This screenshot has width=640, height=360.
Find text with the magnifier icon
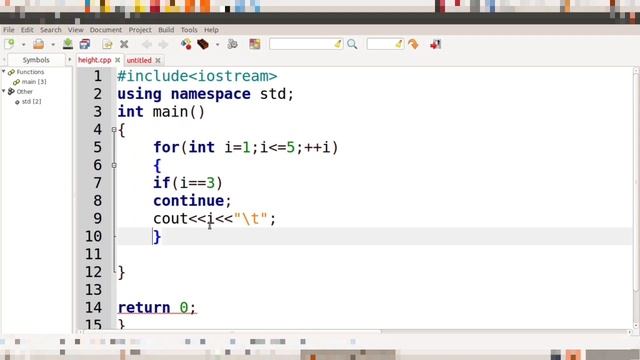pyautogui.click(x=352, y=44)
